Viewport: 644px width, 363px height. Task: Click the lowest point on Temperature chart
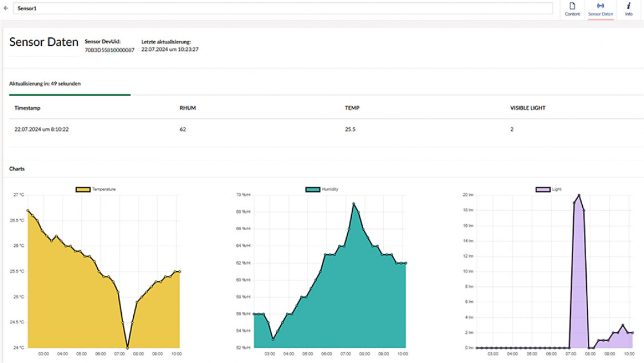point(127,347)
